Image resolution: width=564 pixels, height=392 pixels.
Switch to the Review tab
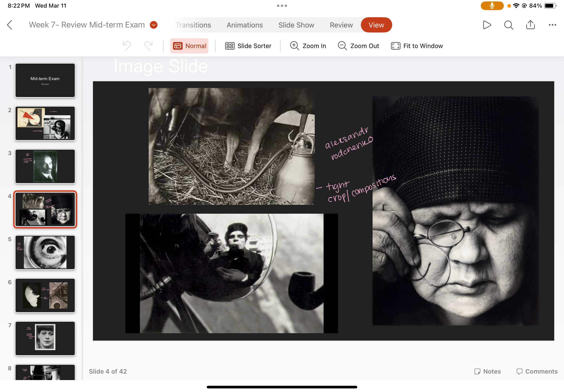pos(341,25)
